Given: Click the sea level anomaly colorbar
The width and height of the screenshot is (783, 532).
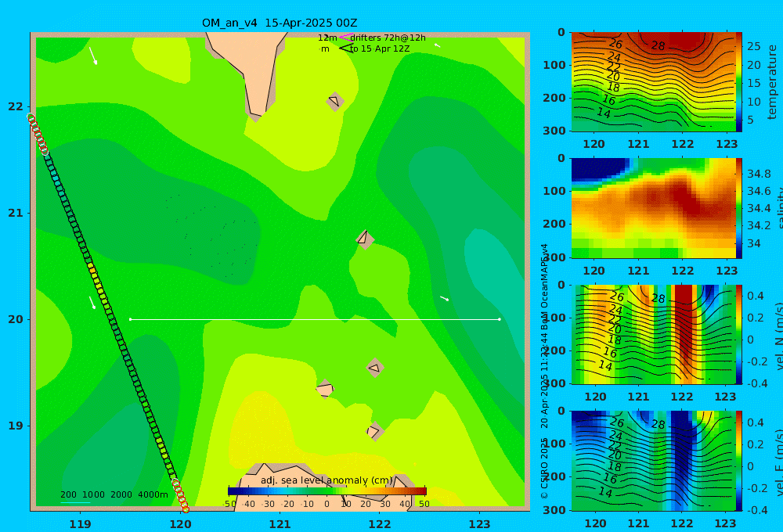Looking at the screenshot, I should (x=327, y=491).
